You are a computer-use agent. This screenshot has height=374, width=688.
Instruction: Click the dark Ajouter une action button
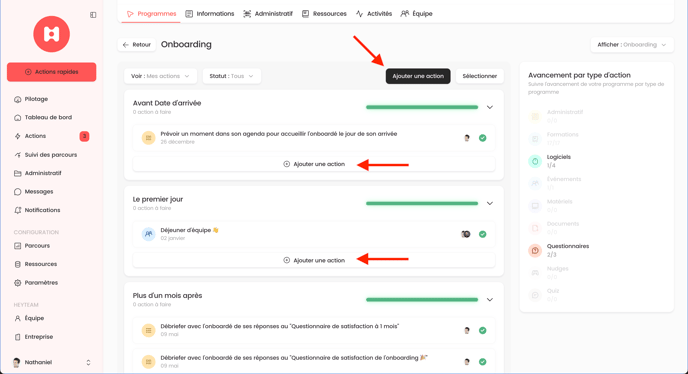[418, 76]
